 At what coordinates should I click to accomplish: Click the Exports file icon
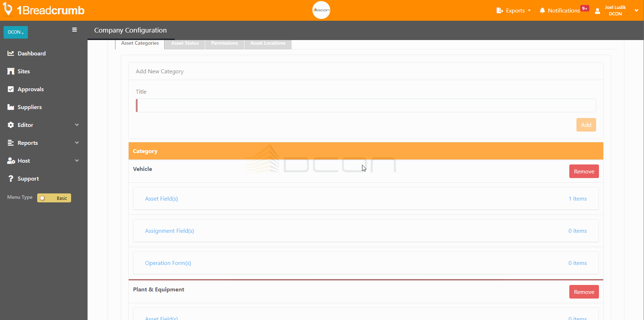[500, 11]
